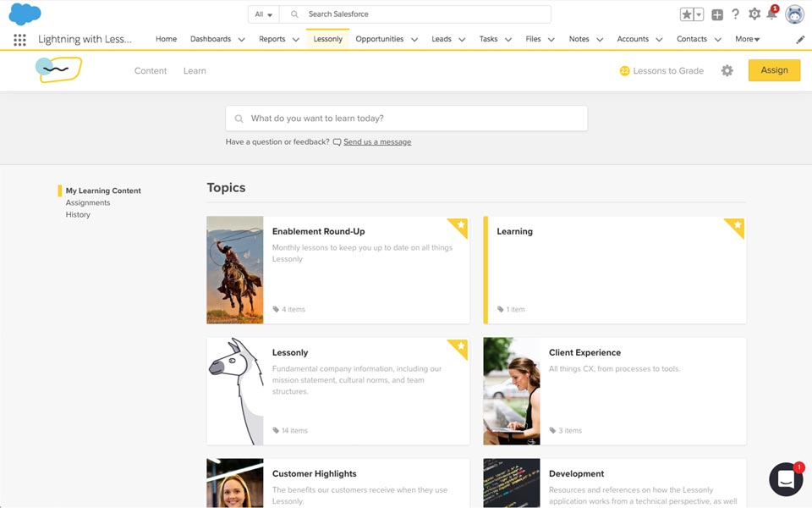Open the More navigation menu

click(x=747, y=39)
